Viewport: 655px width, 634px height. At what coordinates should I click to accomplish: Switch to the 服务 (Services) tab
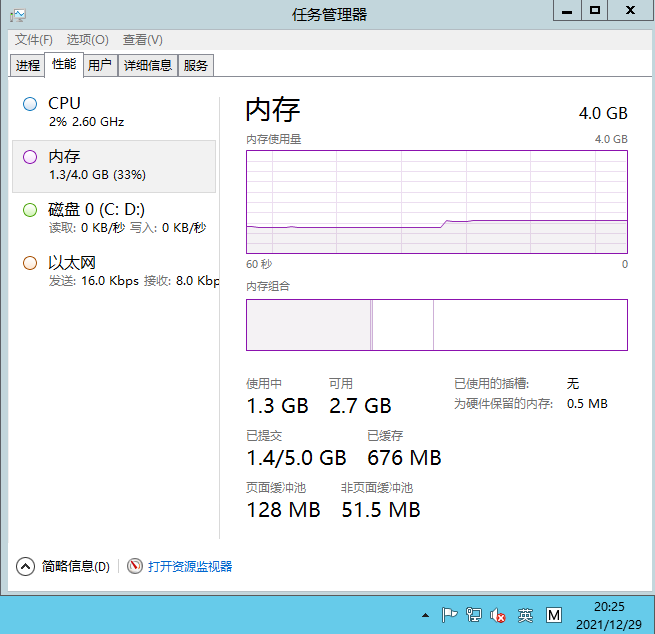click(x=196, y=66)
